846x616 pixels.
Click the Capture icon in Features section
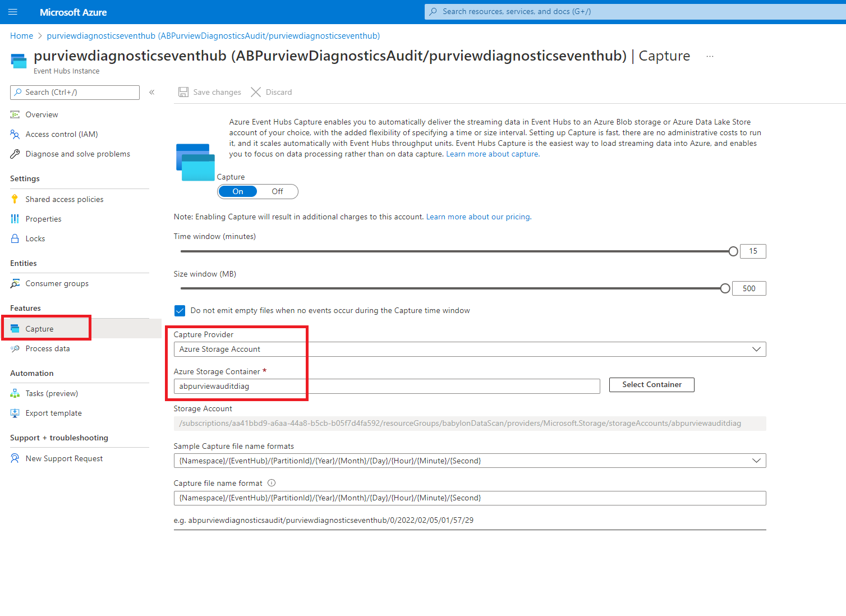[x=15, y=329]
